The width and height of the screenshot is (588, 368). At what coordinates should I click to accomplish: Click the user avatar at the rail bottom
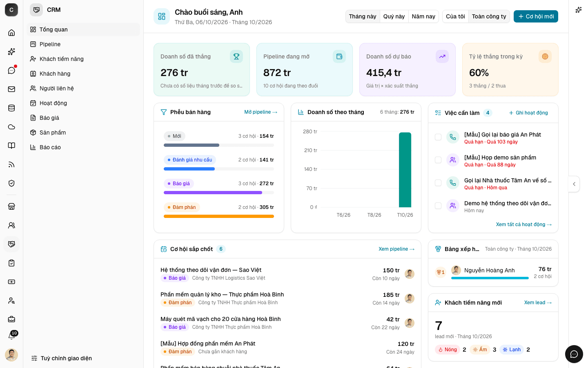pos(11,355)
